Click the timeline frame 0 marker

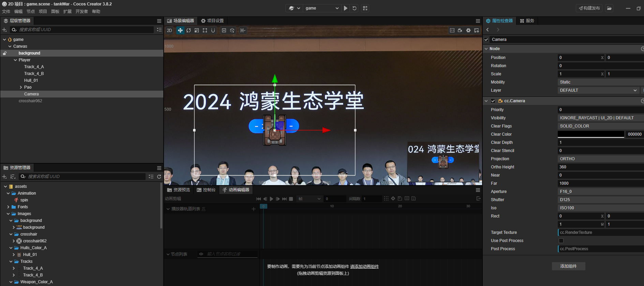pyautogui.click(x=264, y=206)
